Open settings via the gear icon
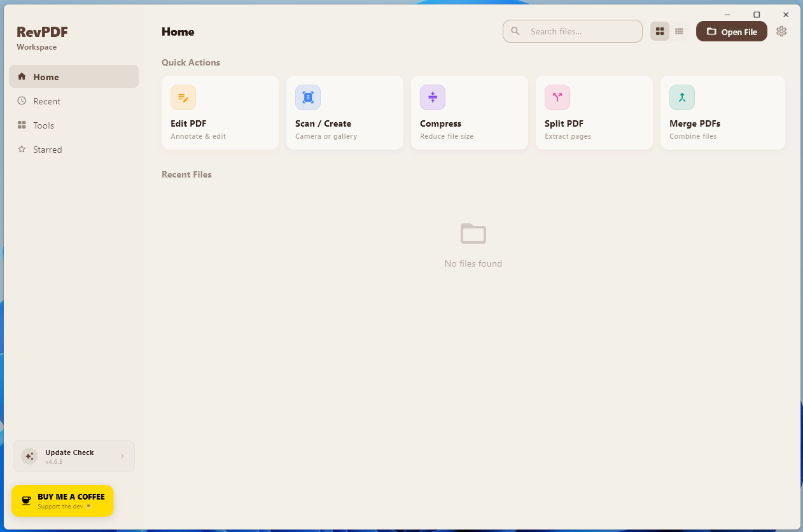803x532 pixels. click(781, 31)
